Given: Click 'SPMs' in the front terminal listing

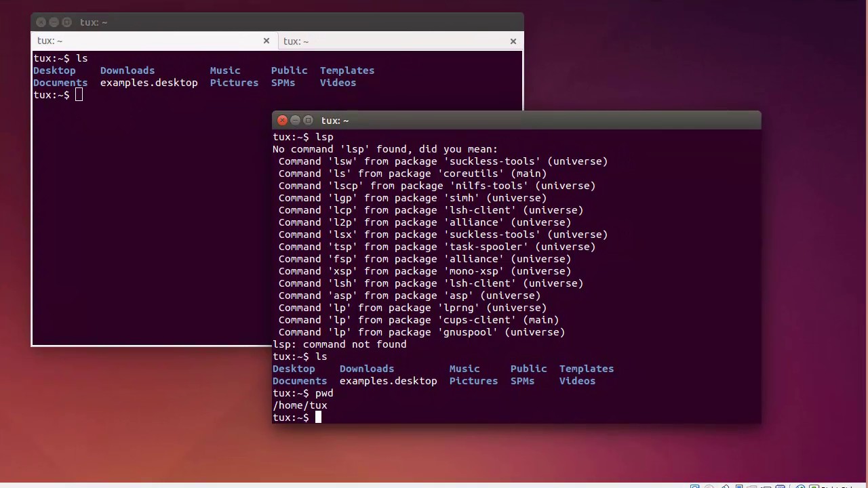Looking at the screenshot, I should (x=523, y=381).
